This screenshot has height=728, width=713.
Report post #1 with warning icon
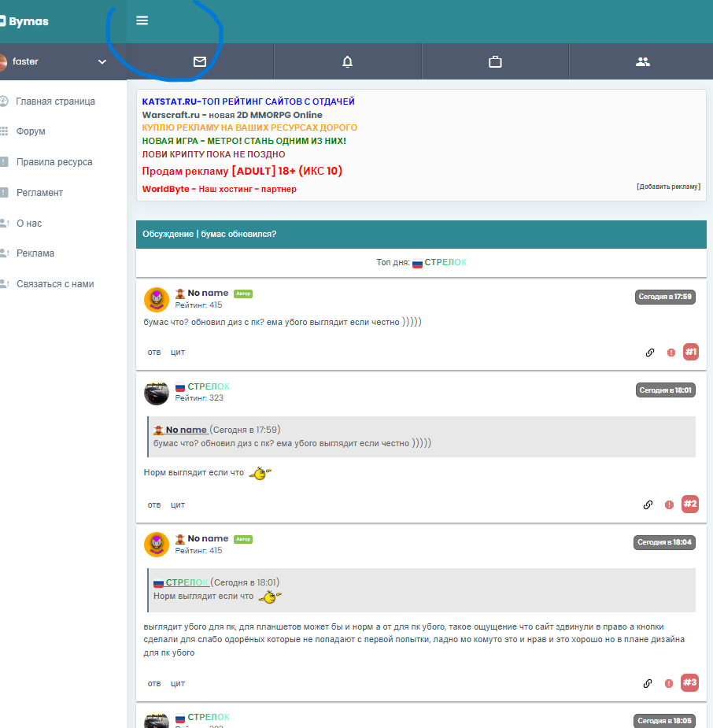pos(671,353)
